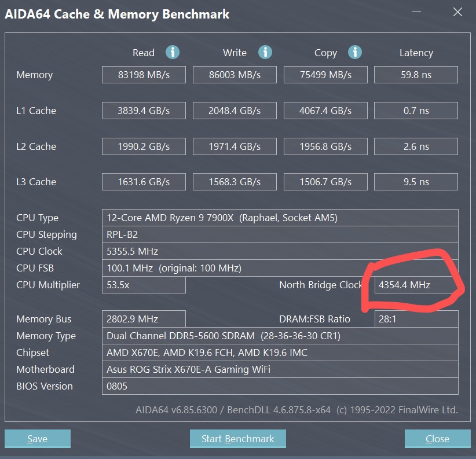Click the CPU Type field Ryzen 9 7900X
The width and height of the screenshot is (476, 459).
280,218
